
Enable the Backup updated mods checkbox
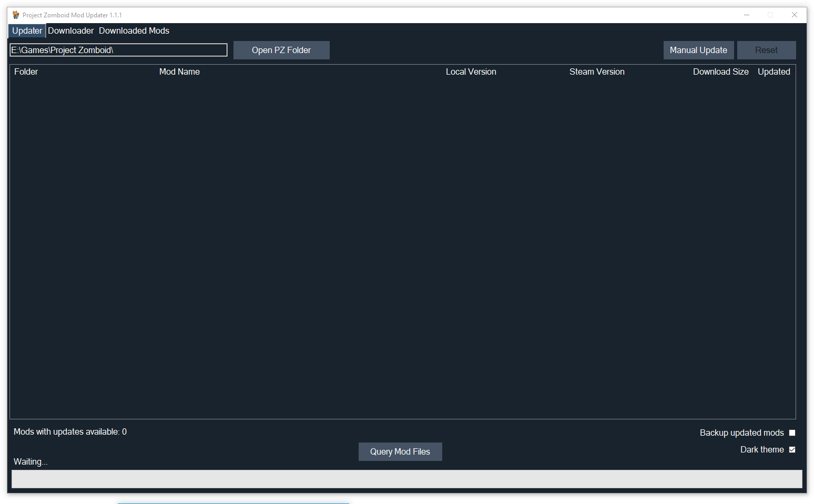pos(792,433)
